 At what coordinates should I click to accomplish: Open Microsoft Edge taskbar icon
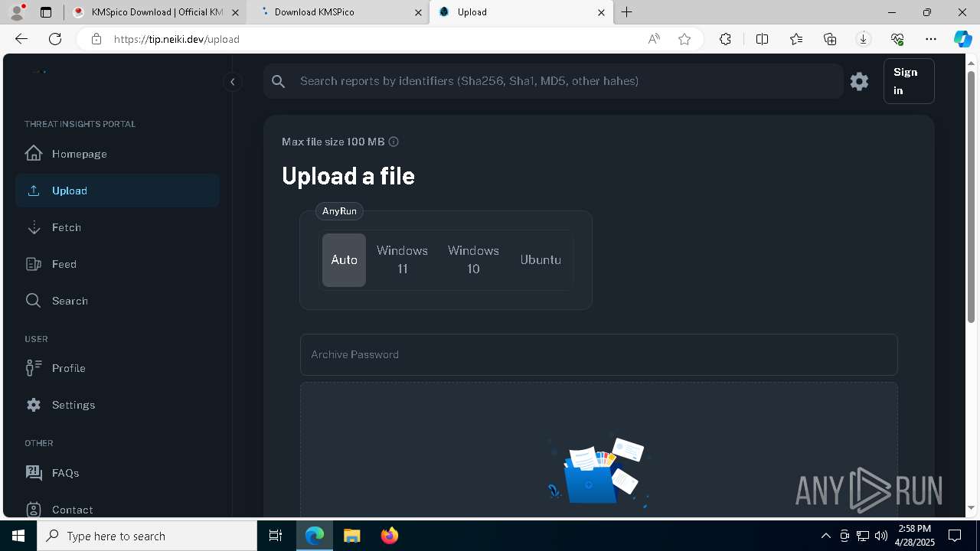tap(315, 536)
